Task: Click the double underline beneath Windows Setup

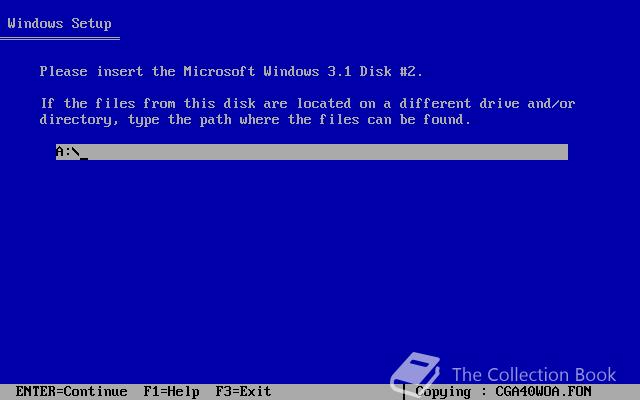Action: (60, 39)
